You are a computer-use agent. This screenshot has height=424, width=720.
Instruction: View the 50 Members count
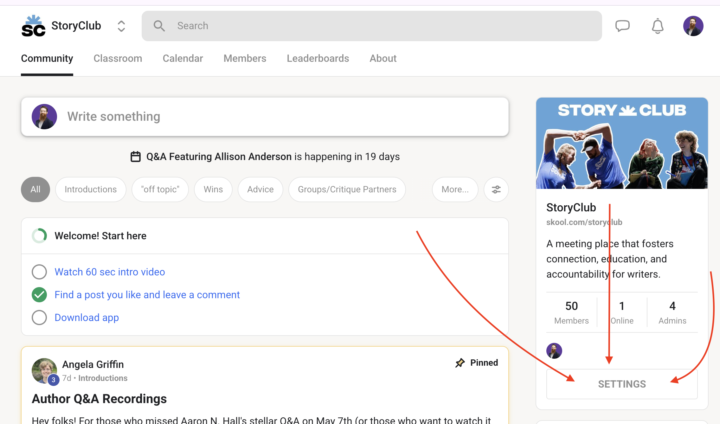(x=571, y=312)
